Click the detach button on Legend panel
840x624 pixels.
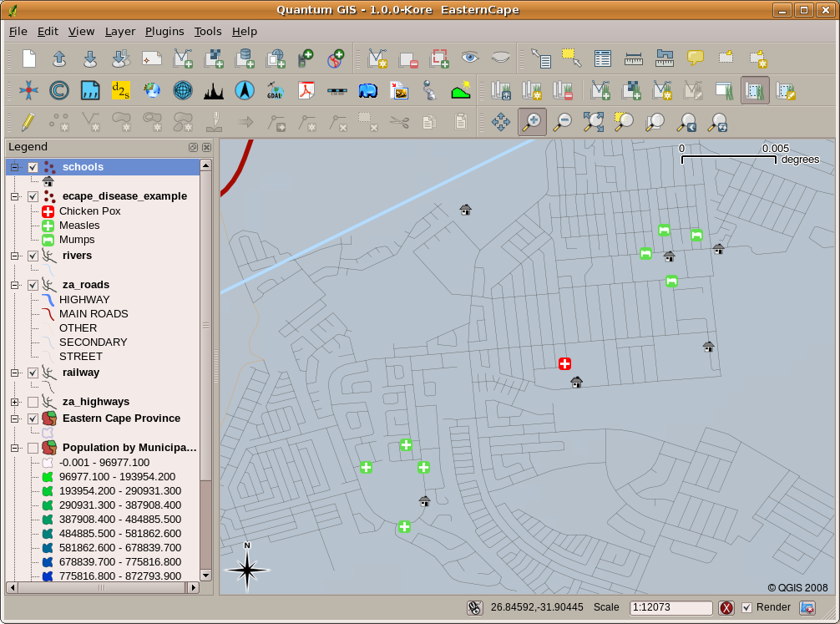click(x=193, y=147)
